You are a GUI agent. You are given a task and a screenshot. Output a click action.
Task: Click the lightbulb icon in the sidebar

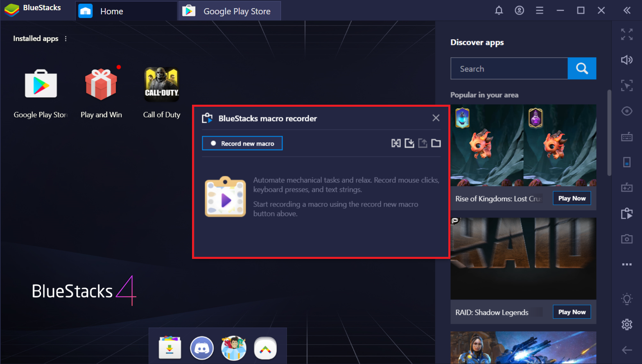627,299
